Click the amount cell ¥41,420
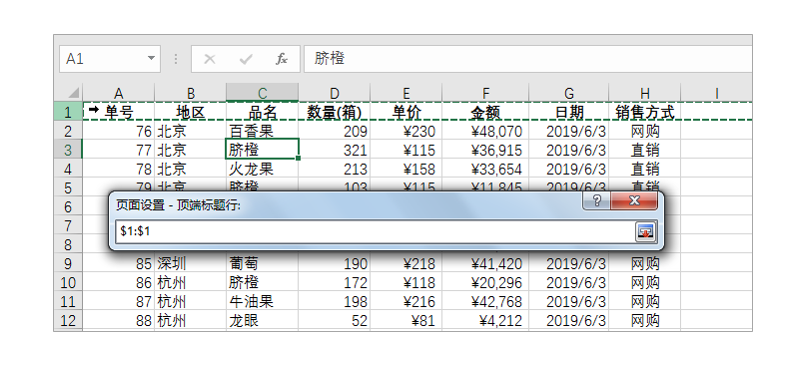Image resolution: width=806 pixels, height=371 pixels. (x=485, y=264)
